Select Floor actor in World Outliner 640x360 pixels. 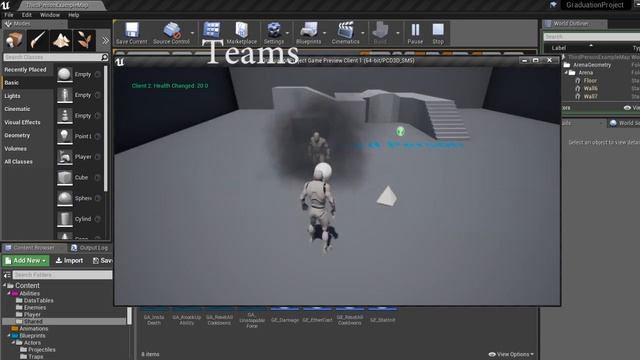click(590, 81)
